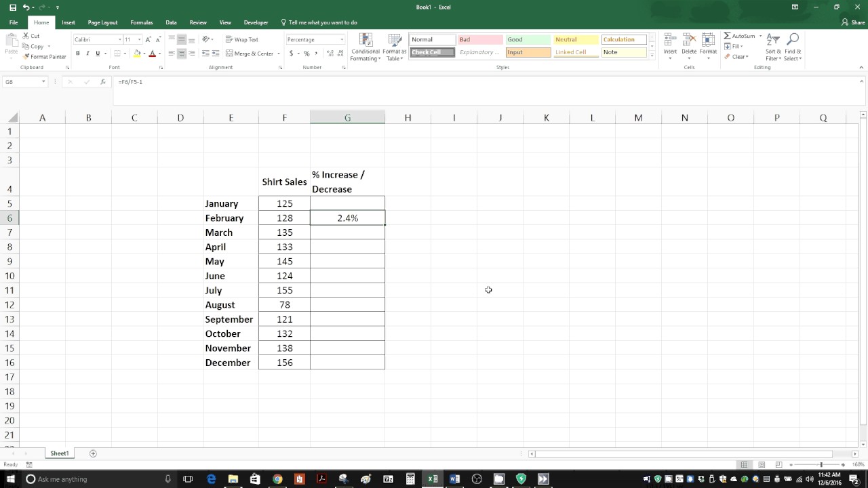Select Bottom Align in the Alignment group
Image resolution: width=868 pixels, height=488 pixels.
(192, 39)
